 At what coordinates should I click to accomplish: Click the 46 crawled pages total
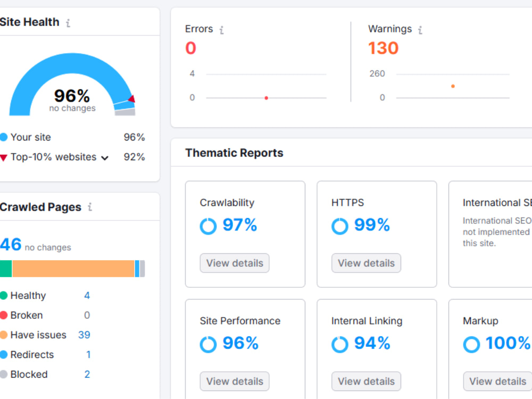pos(11,244)
